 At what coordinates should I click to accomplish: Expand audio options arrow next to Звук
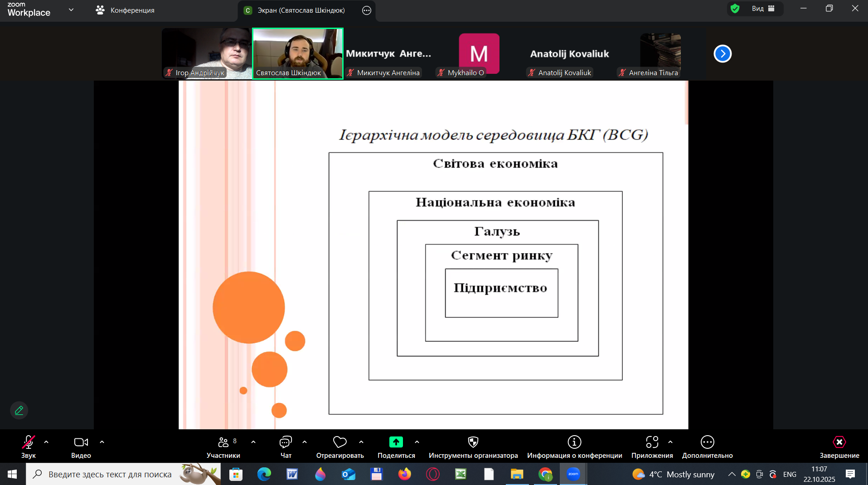pos(46,442)
